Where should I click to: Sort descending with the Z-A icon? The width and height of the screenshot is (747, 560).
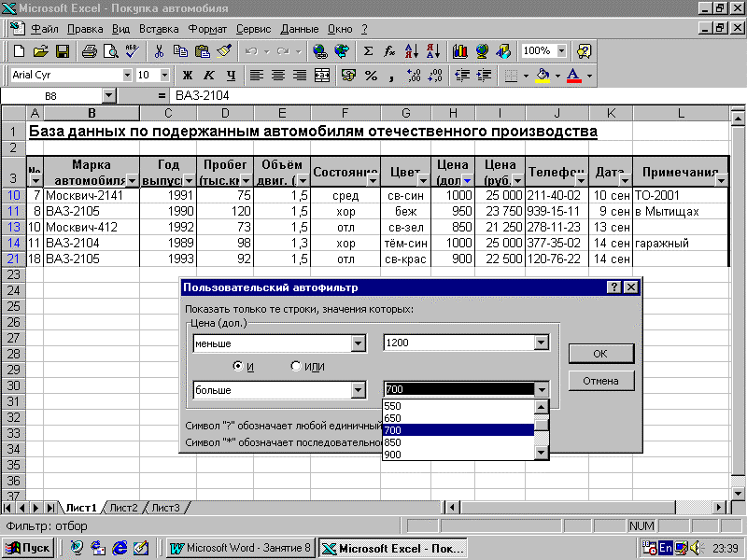point(433,51)
